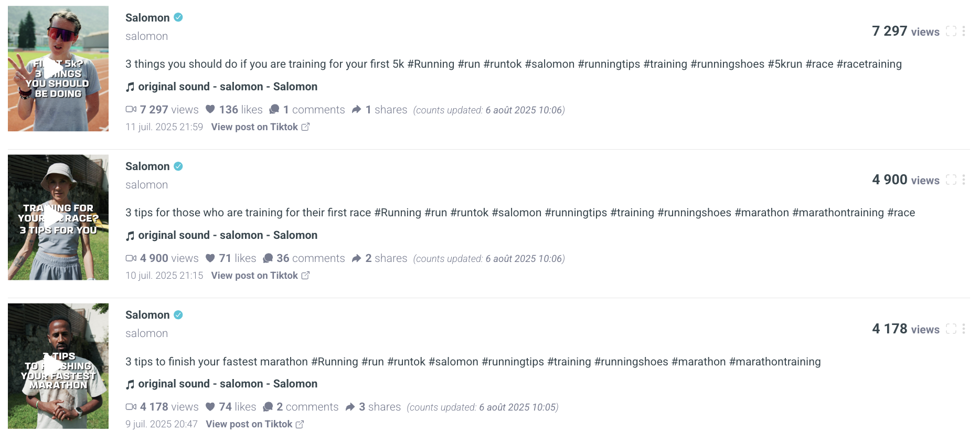Click the salomon handle under the first race post author
Viewport: 980px width, 441px height.
tap(146, 185)
